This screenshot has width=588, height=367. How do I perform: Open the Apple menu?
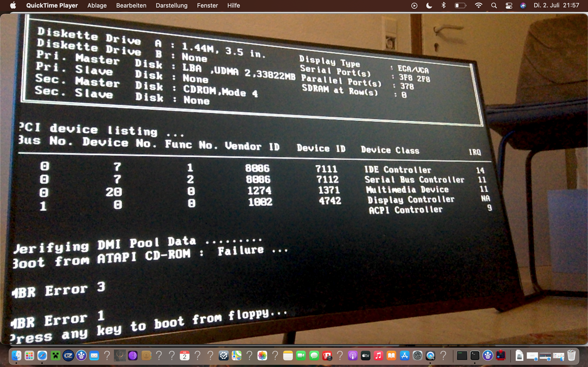coord(13,5)
